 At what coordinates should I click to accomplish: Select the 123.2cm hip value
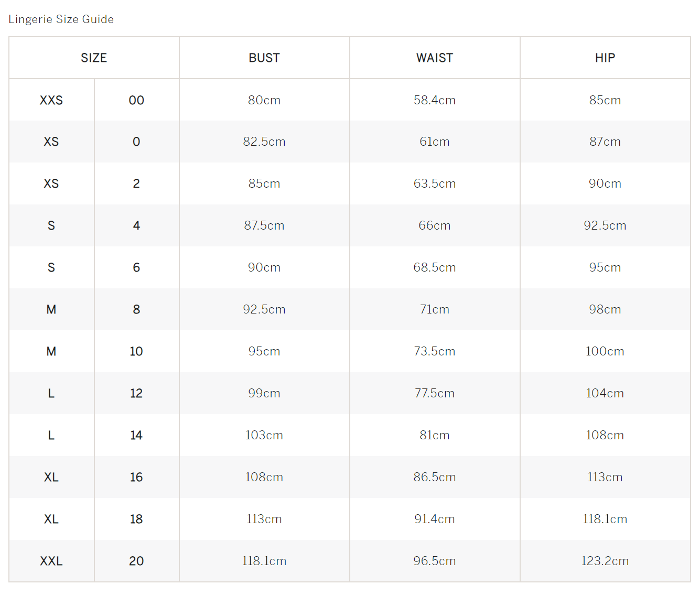point(605,561)
